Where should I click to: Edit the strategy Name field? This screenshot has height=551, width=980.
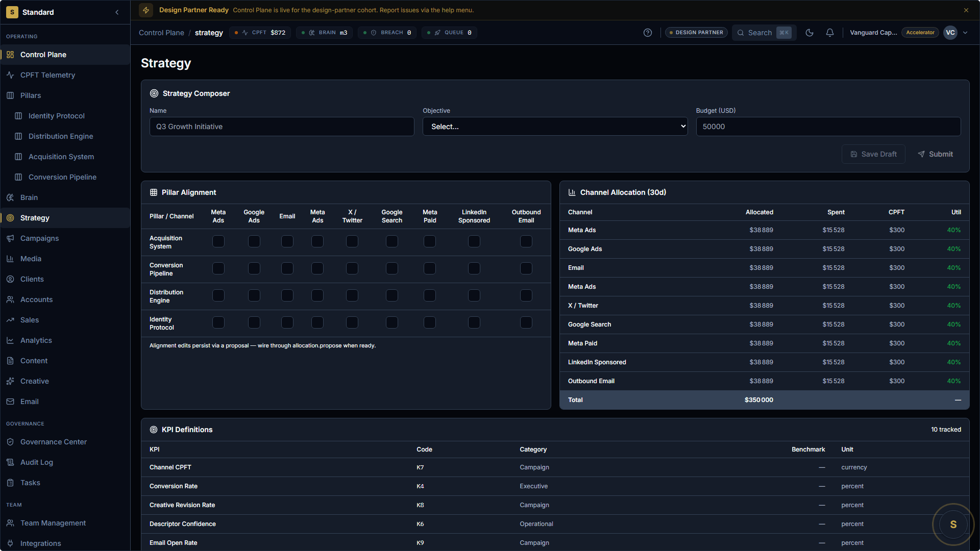(282, 127)
